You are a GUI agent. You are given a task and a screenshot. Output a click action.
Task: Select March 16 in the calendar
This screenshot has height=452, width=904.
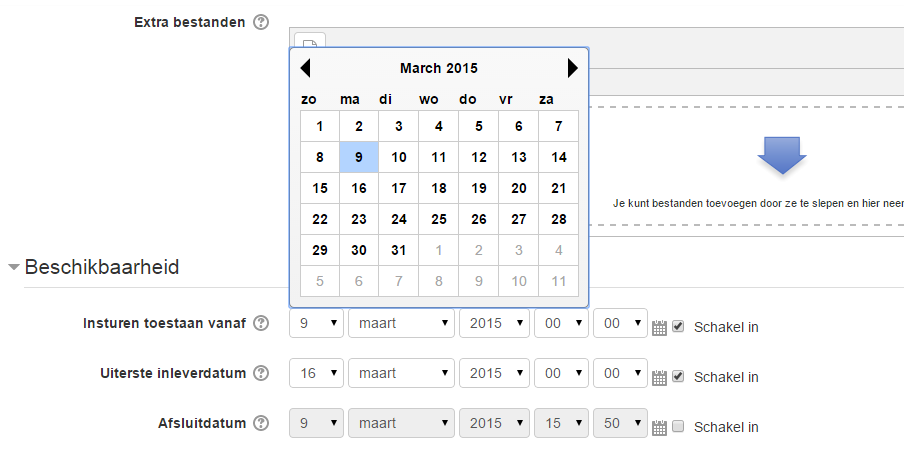coord(359,188)
